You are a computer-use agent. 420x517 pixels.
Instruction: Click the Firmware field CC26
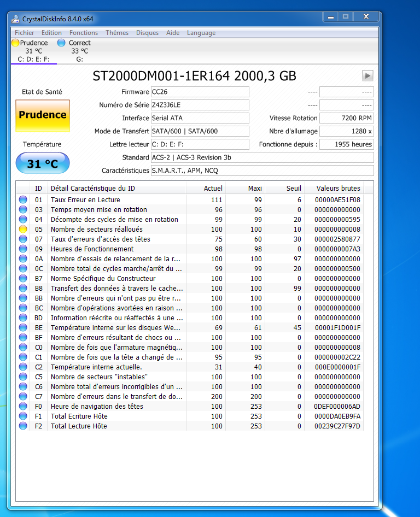(x=200, y=92)
